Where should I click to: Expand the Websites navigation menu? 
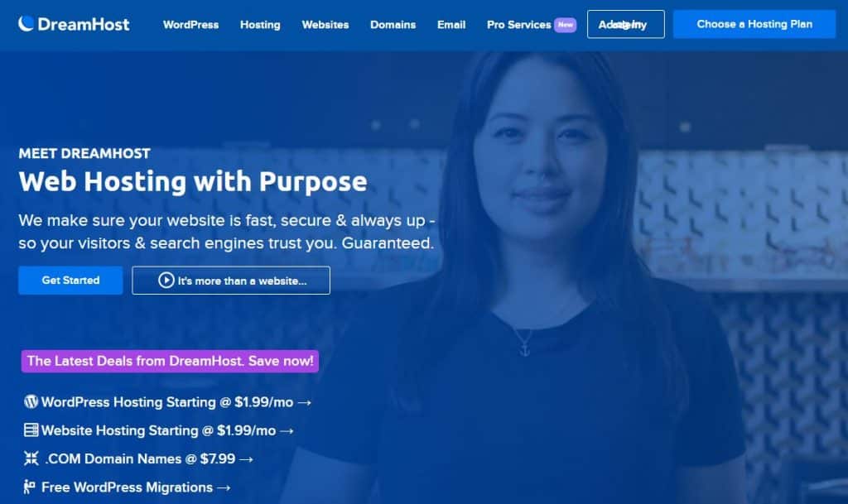(x=325, y=25)
